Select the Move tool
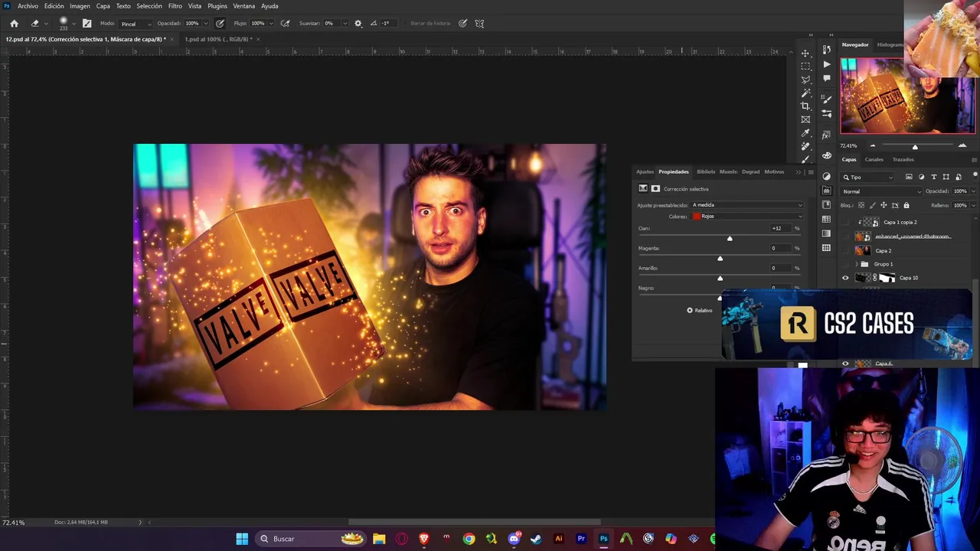 tap(805, 53)
